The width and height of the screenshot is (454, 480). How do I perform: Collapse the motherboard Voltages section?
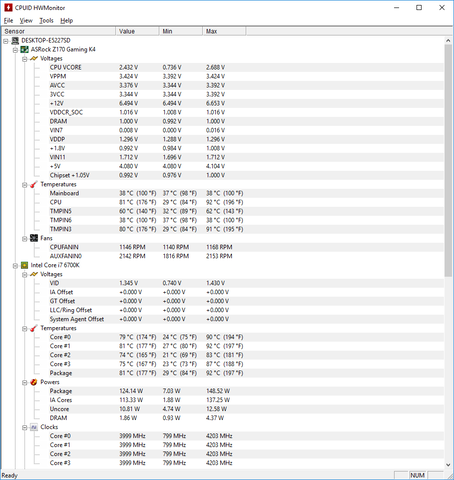(25, 59)
